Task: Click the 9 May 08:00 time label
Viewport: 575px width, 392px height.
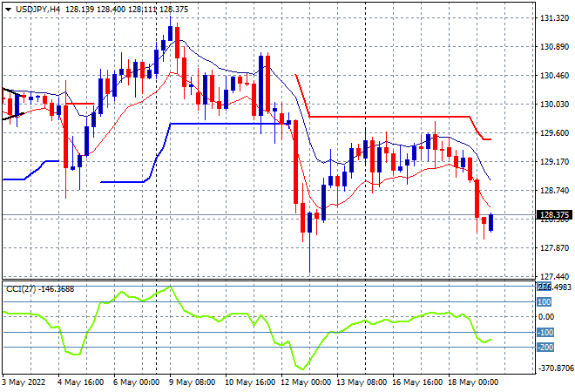Action: (x=192, y=382)
